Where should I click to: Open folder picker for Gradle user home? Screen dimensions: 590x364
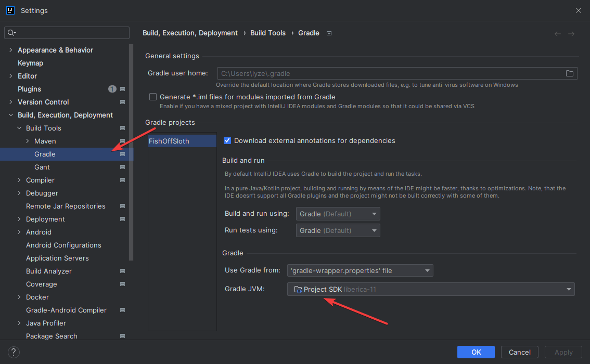[570, 73]
